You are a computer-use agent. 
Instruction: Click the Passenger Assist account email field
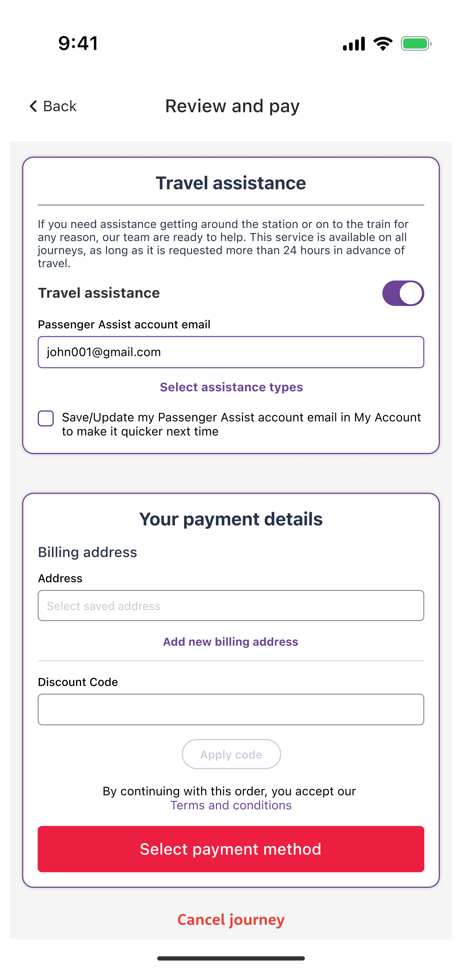coord(230,352)
